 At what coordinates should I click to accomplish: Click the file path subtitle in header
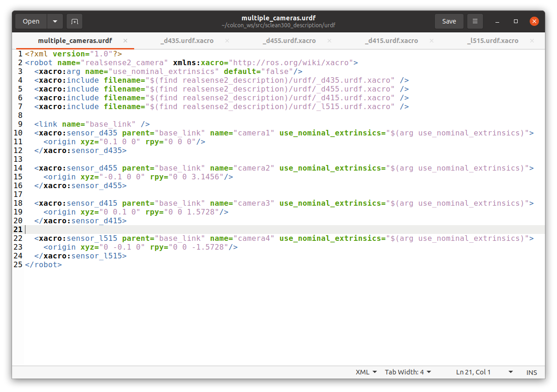tap(278, 25)
